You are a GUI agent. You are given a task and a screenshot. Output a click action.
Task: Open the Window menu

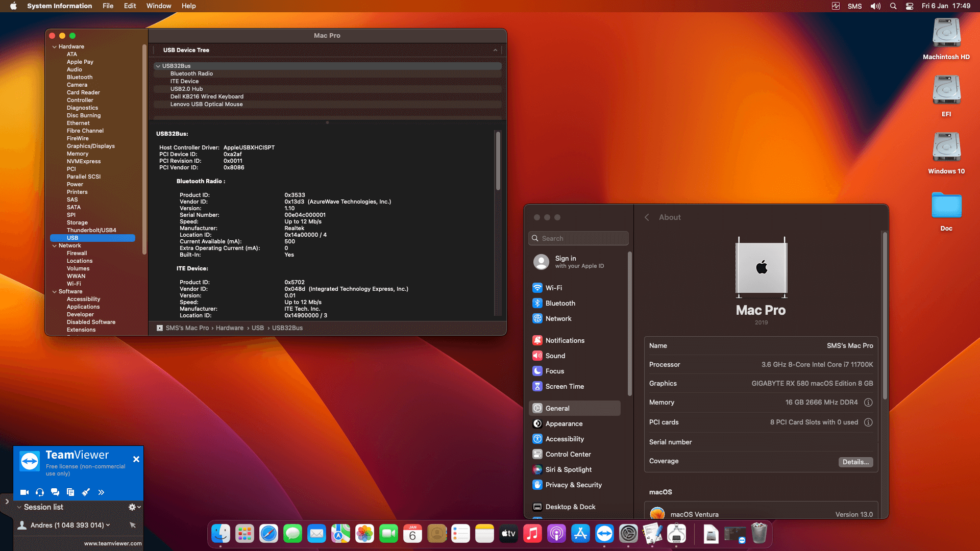tap(158, 6)
